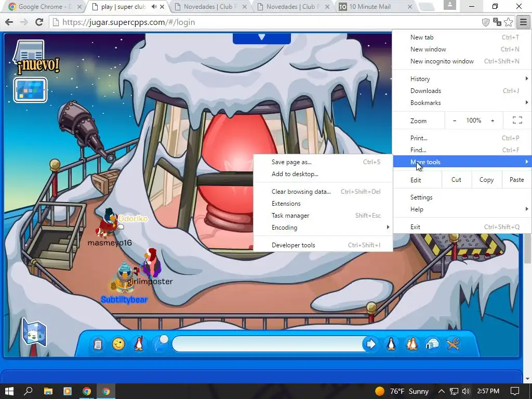Open Developer tools

[323, 245]
